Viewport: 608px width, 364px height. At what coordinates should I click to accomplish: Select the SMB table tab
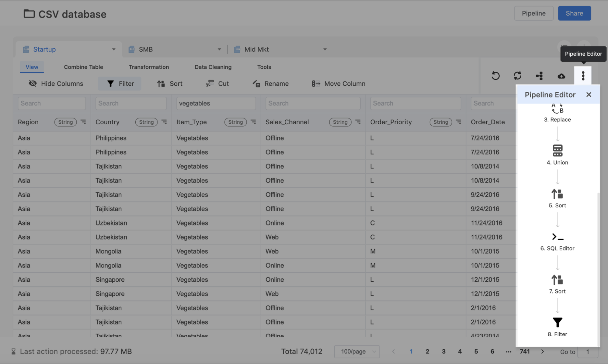[x=175, y=49]
